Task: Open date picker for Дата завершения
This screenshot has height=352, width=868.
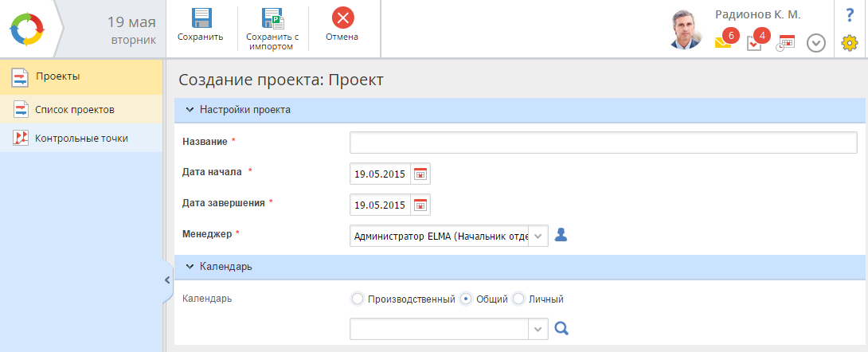Action: coord(420,205)
